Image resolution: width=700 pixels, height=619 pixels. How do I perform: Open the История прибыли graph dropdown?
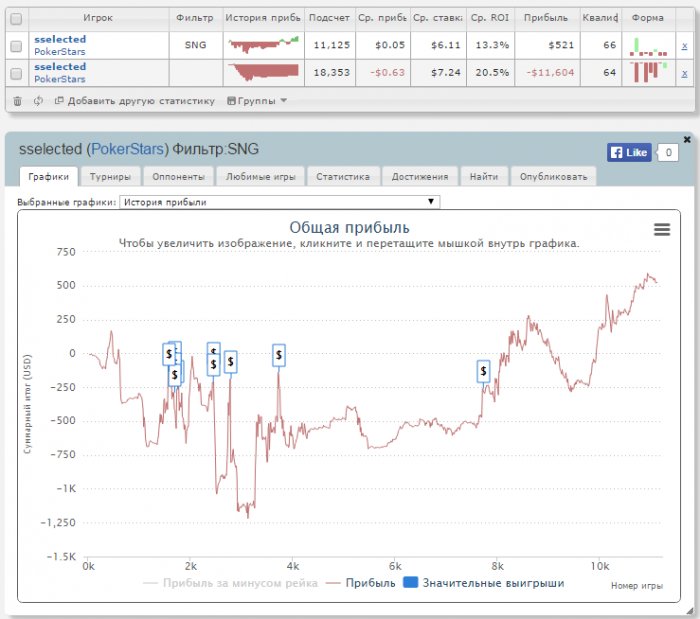pyautogui.click(x=279, y=202)
